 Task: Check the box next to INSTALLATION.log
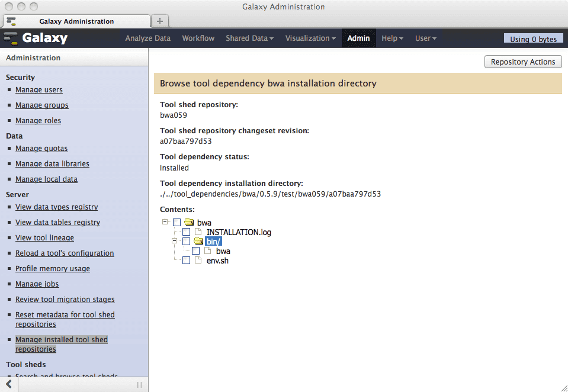click(187, 232)
